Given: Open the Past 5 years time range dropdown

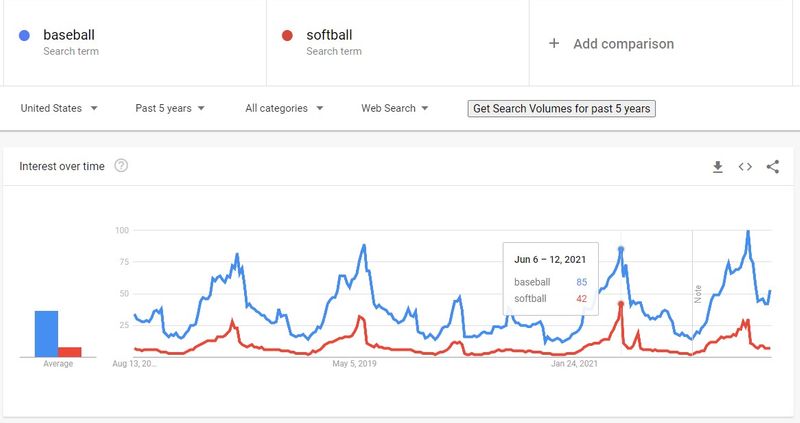Looking at the screenshot, I should pos(170,108).
